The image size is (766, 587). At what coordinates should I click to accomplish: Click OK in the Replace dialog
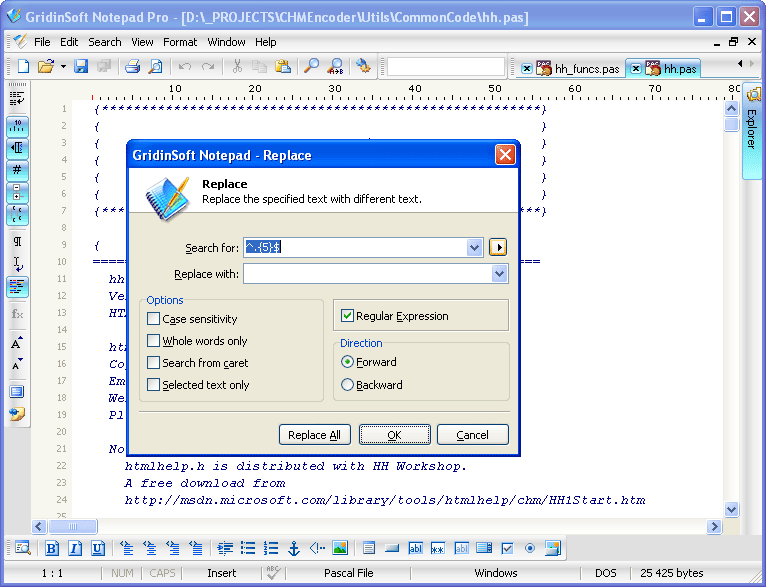pyautogui.click(x=395, y=435)
